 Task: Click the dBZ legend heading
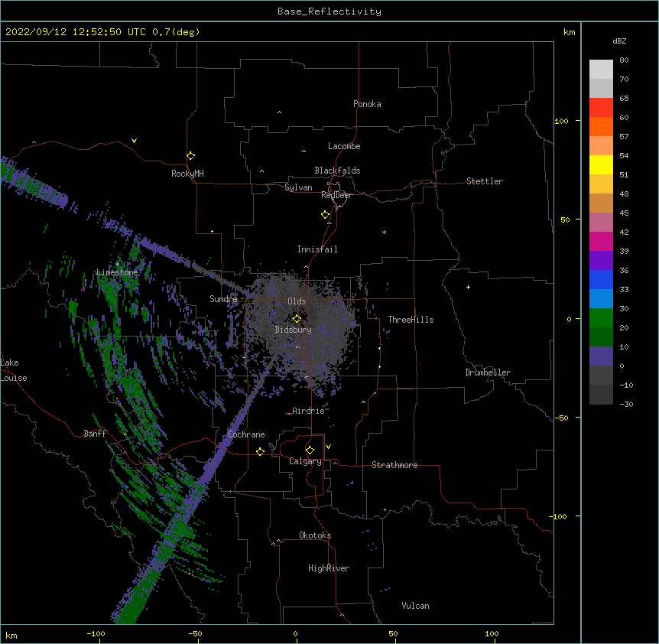click(x=619, y=41)
